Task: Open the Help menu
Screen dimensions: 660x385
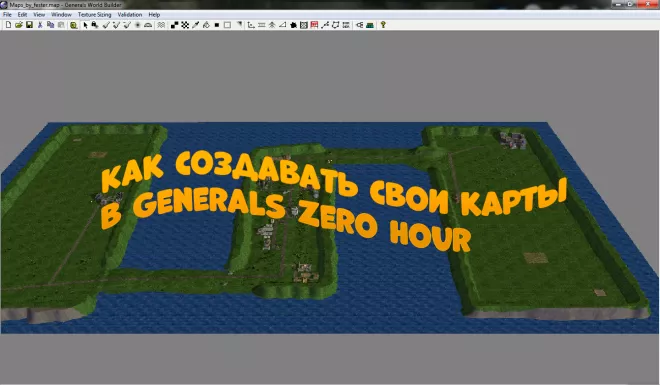Action: click(x=154, y=14)
